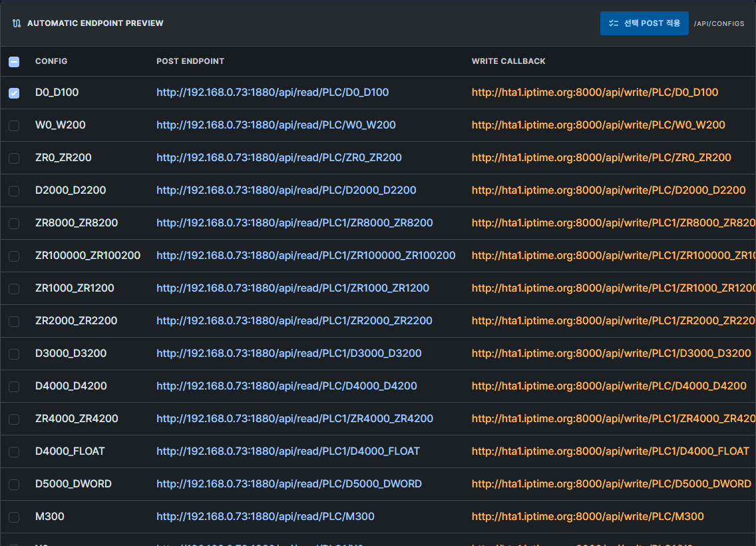Open the D2000_D2200 write callback URL
Screen dimensions: 756x546
pyautogui.click(x=608, y=190)
